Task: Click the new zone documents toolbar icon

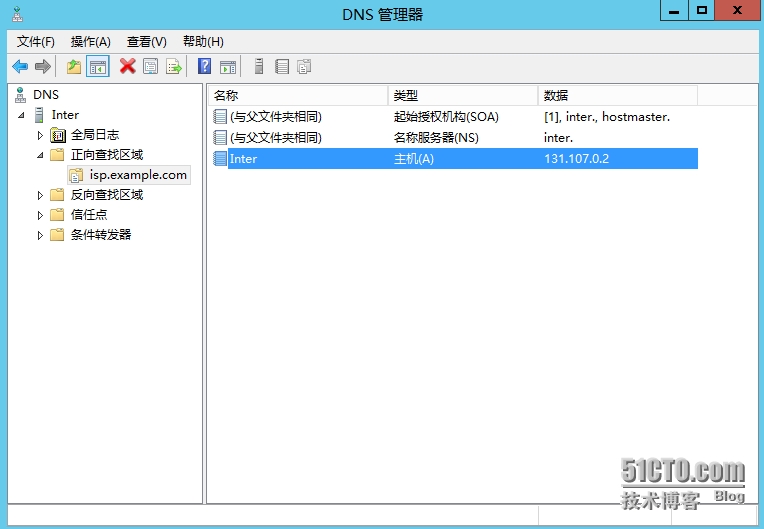Action: pos(305,66)
